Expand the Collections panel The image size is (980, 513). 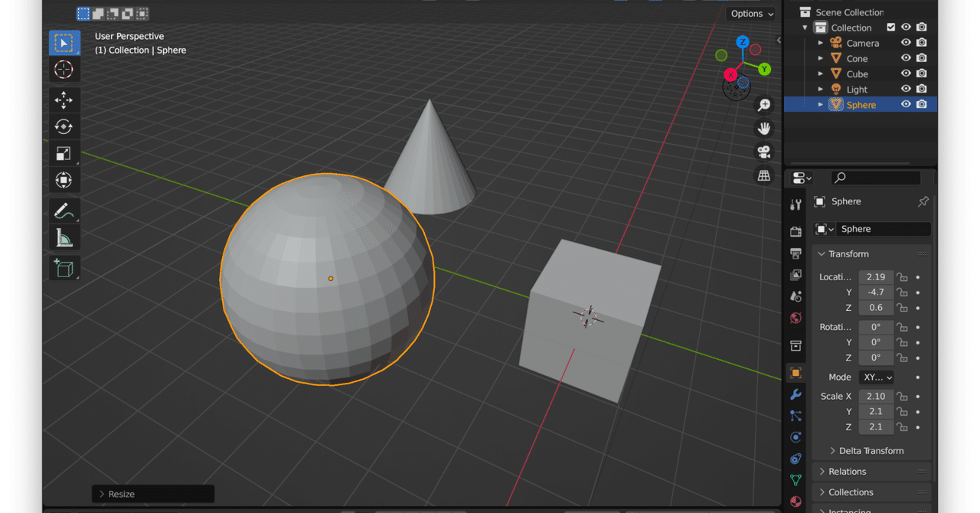tap(822, 492)
